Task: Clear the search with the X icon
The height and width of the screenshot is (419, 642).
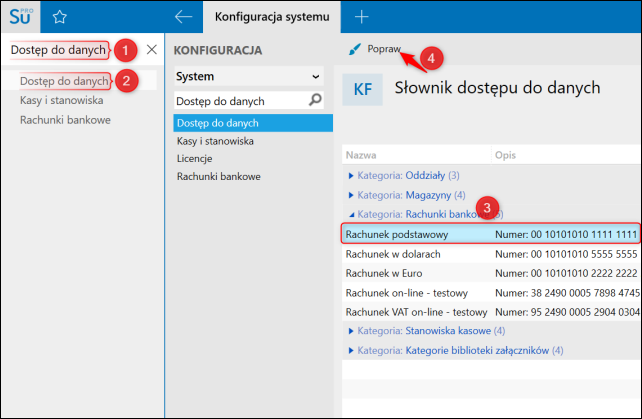Action: (x=151, y=49)
